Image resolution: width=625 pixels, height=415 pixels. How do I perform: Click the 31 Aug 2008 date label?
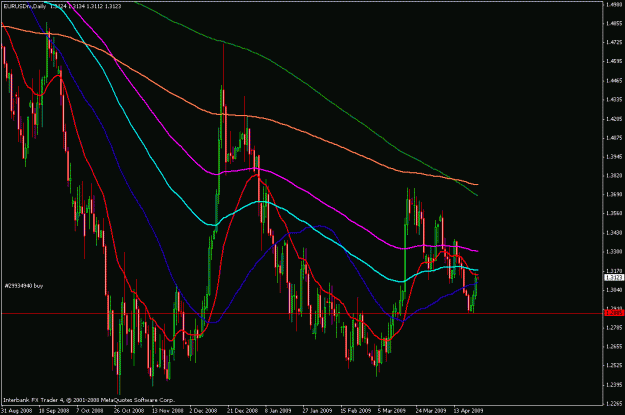click(16, 410)
